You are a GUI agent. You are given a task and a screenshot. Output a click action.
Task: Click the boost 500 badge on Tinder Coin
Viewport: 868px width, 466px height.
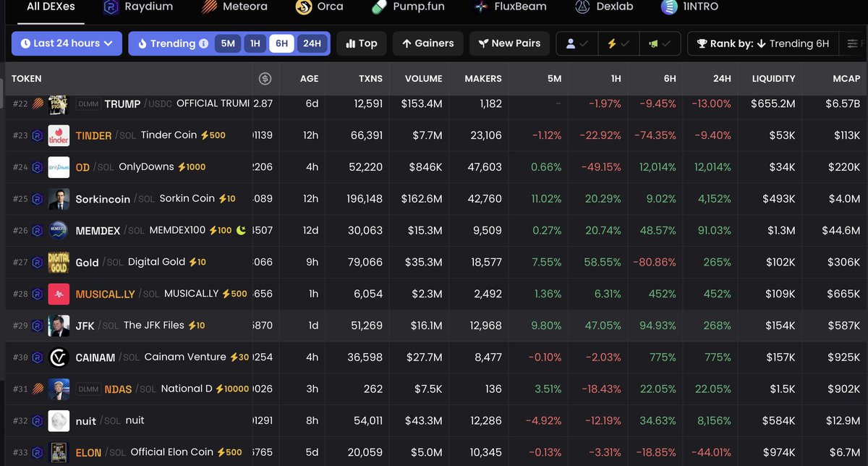(213, 135)
